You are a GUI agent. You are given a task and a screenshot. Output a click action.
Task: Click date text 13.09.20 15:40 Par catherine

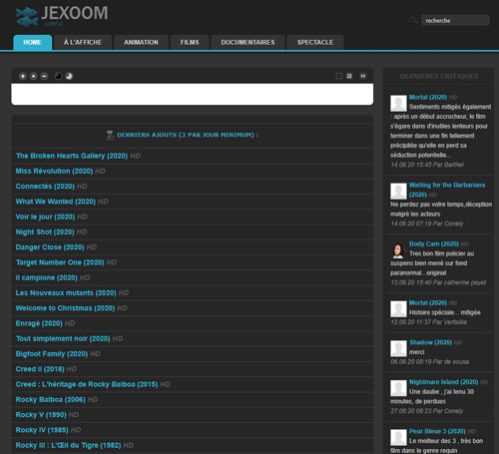pos(438,283)
